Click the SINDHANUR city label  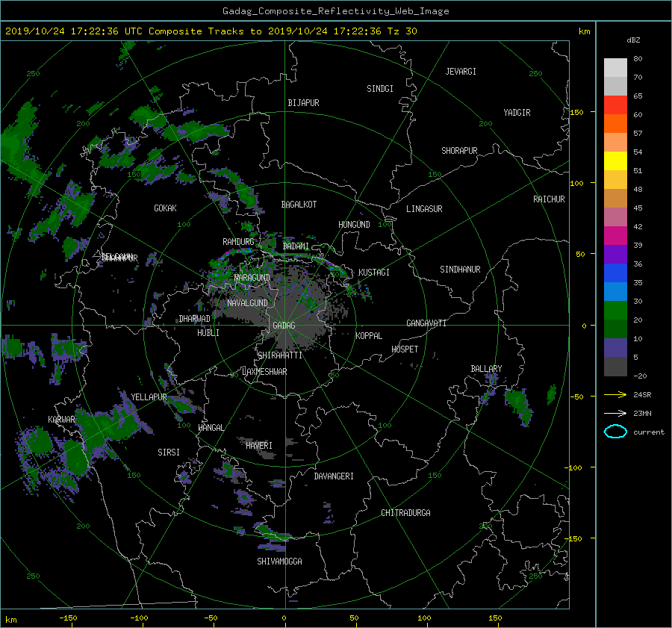pyautogui.click(x=460, y=270)
